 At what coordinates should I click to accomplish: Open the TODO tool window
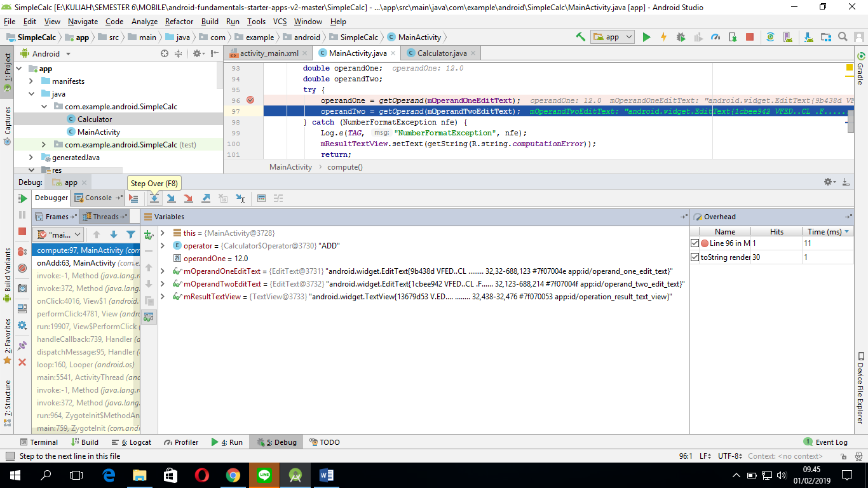point(324,442)
